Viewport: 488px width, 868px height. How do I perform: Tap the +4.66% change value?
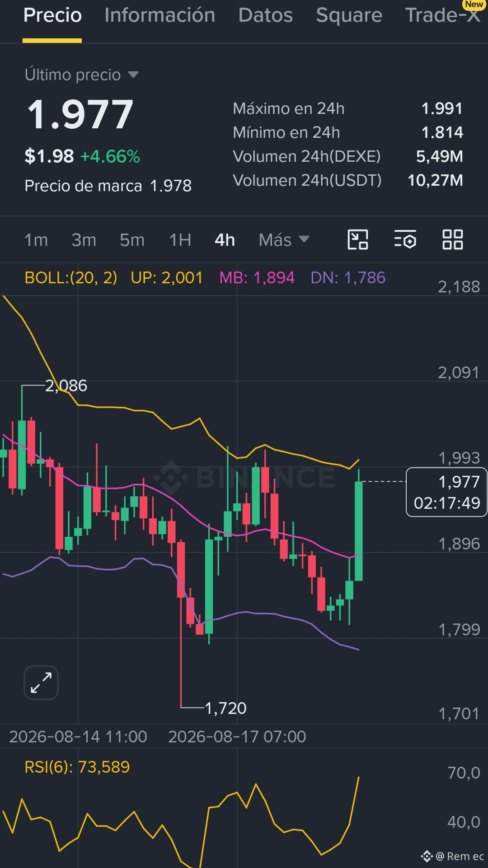pos(110,156)
